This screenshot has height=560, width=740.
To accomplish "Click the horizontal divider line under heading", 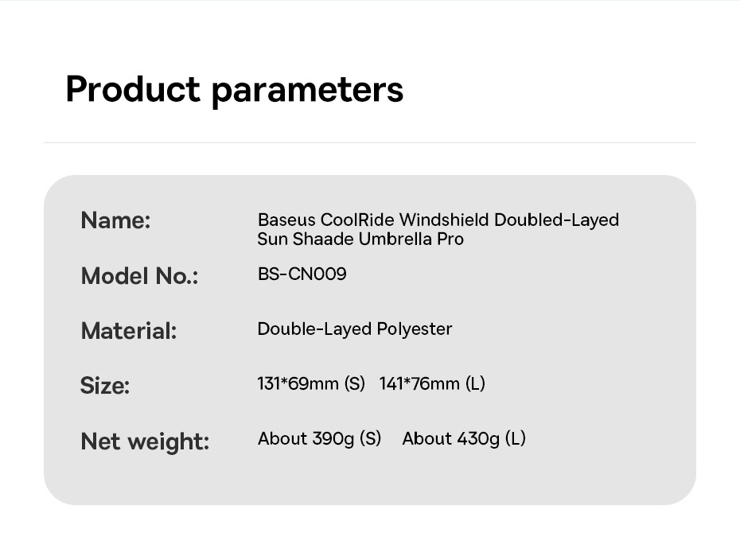I will (x=370, y=143).
